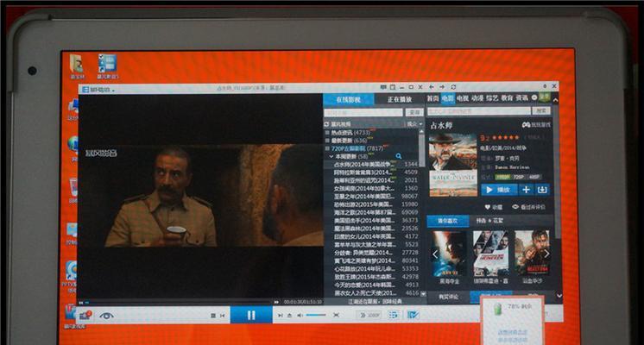This screenshot has height=345, width=644.
Task: Open the toolbox icon with red badge
Action: 85,315
